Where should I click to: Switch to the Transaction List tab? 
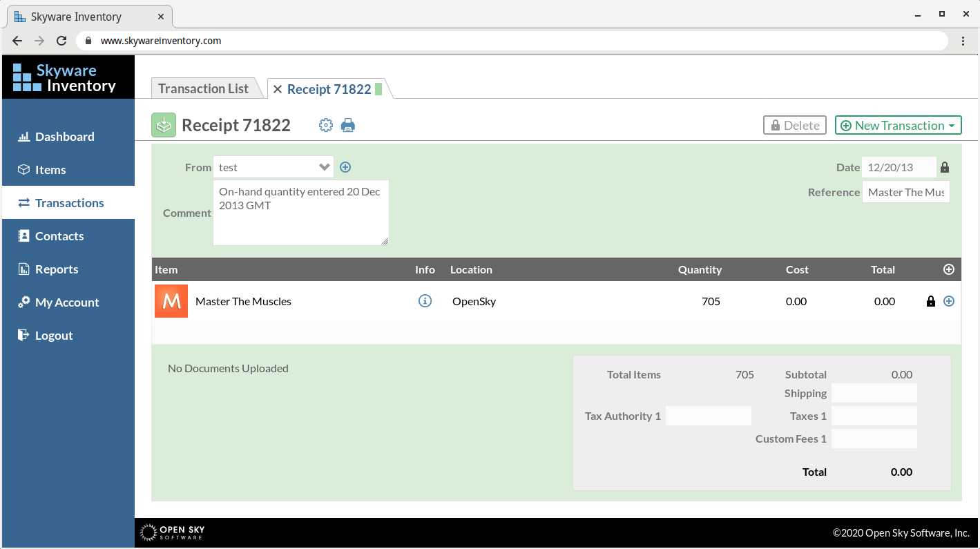click(x=203, y=88)
